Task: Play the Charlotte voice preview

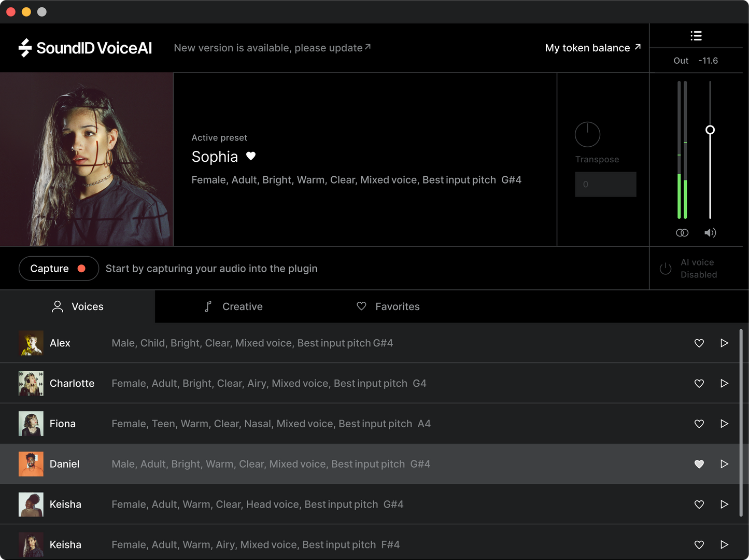Action: pyautogui.click(x=724, y=383)
